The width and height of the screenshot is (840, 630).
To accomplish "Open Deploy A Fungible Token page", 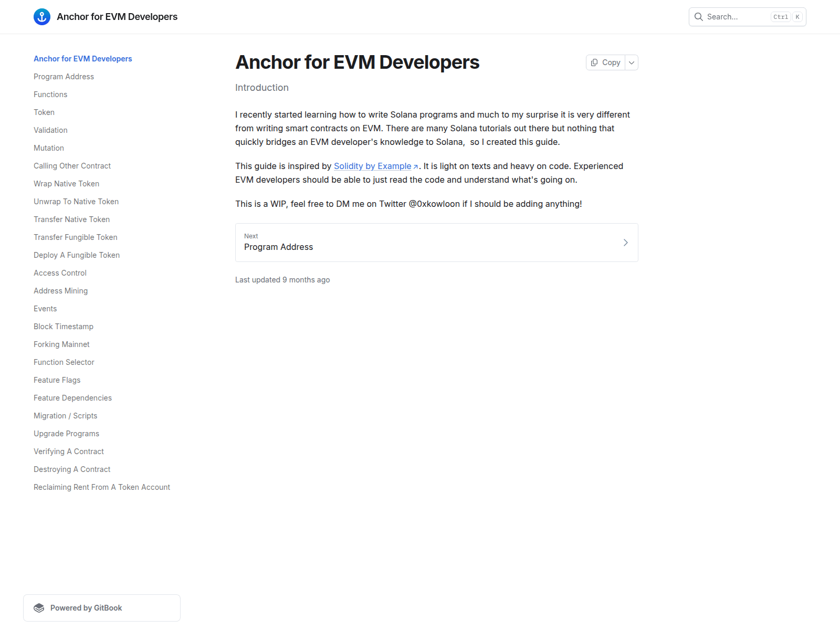I will tap(77, 255).
